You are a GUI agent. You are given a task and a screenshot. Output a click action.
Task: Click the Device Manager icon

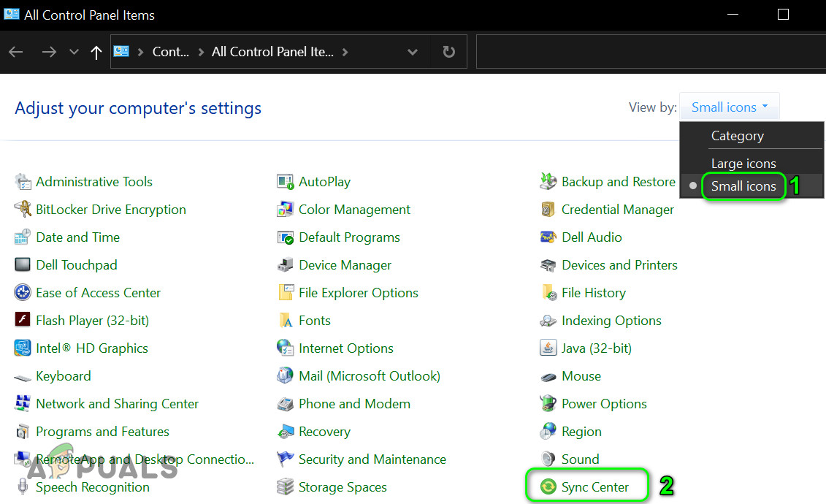(x=286, y=265)
